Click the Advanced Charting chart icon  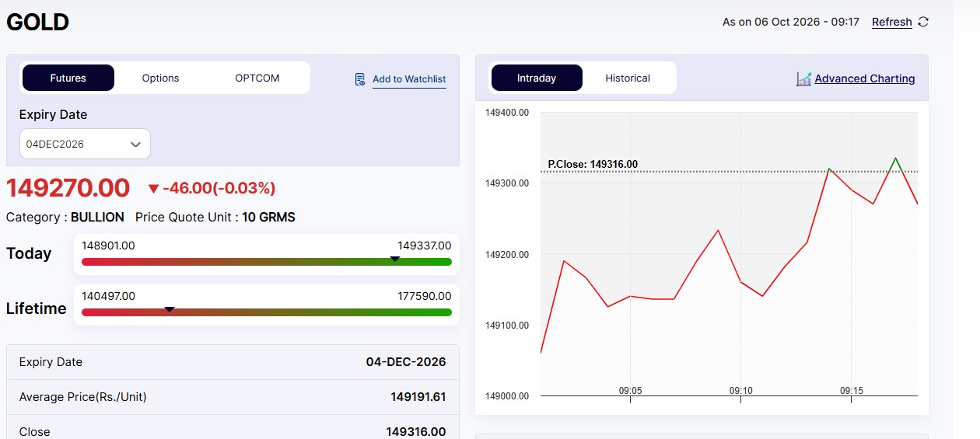803,78
